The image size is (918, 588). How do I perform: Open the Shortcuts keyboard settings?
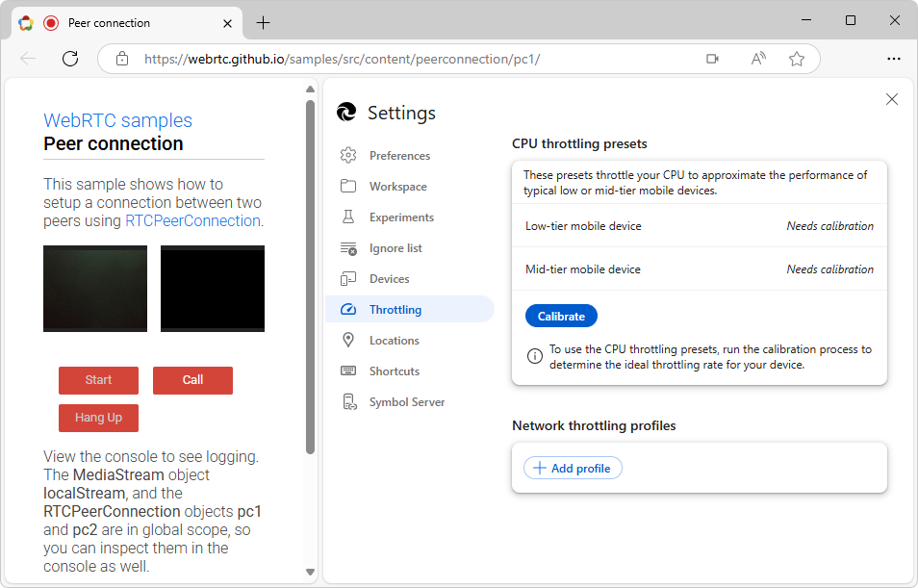tap(348, 371)
